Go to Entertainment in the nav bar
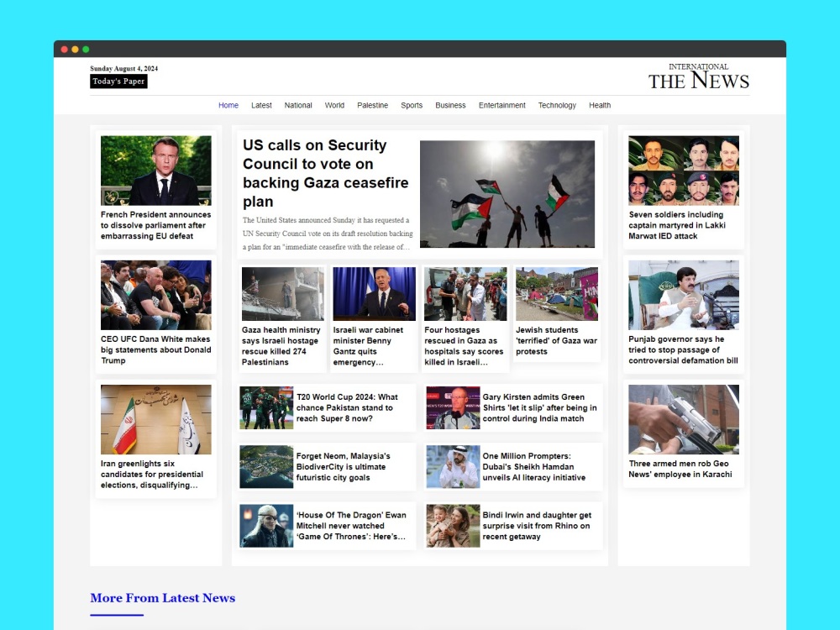 [x=502, y=106]
